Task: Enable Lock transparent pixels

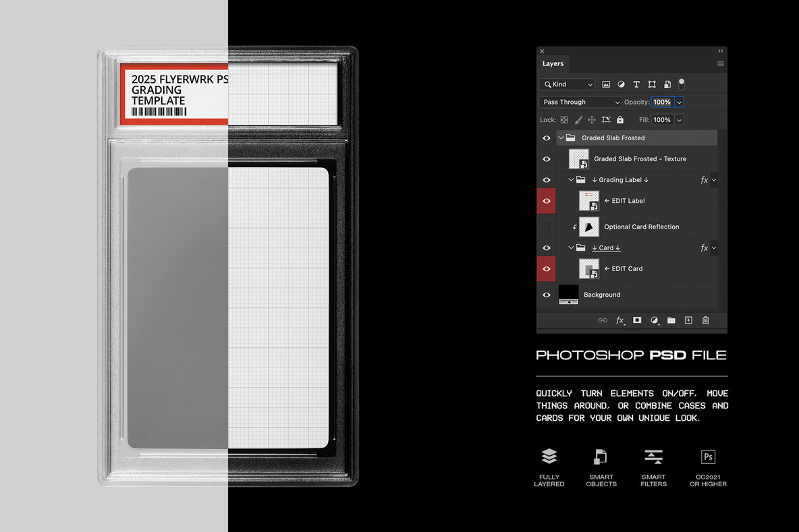Action: (x=564, y=119)
